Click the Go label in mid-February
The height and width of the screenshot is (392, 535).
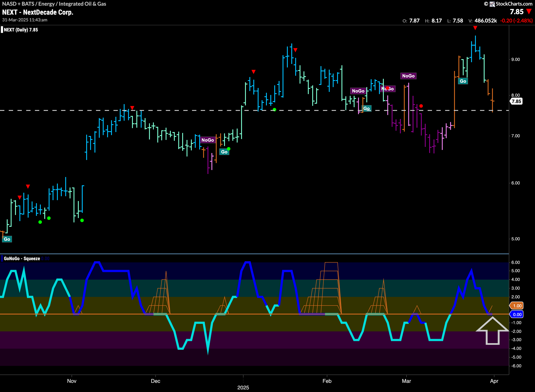367,108
